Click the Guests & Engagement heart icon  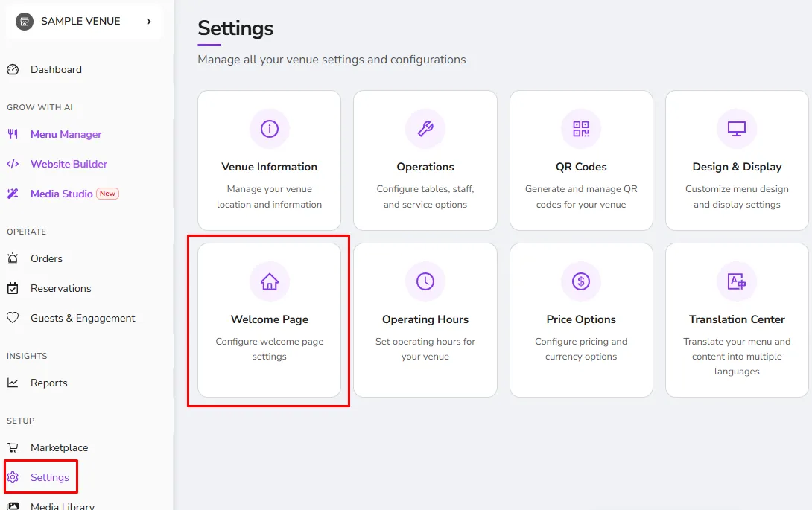(13, 318)
